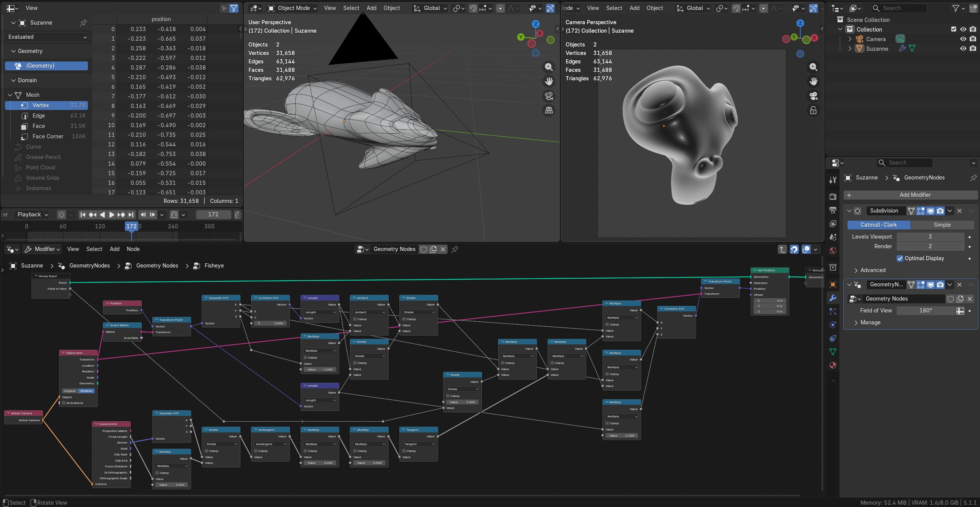Pin the Geometry Nodes editor tree

point(455,249)
